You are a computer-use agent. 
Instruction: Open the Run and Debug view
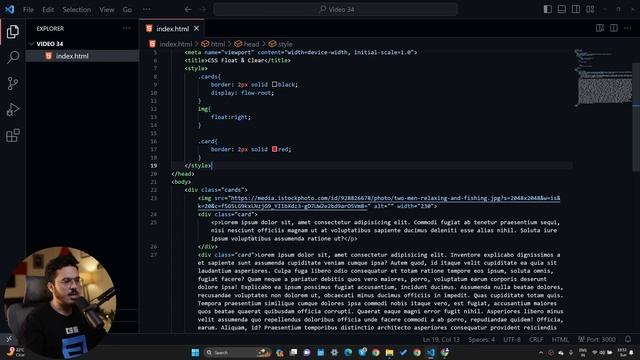coord(13,109)
